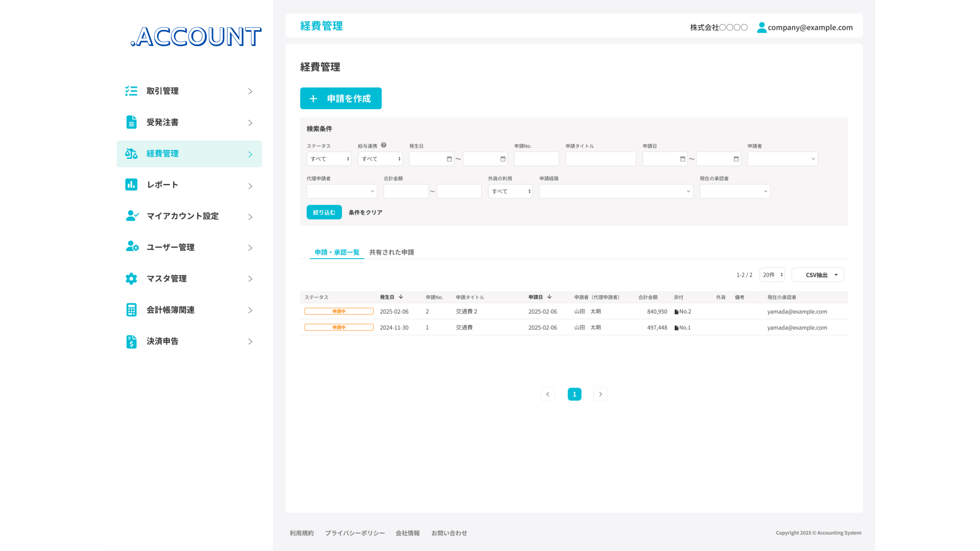980x551 pixels.
Task: Click the レポート bar chart icon
Action: click(x=131, y=184)
